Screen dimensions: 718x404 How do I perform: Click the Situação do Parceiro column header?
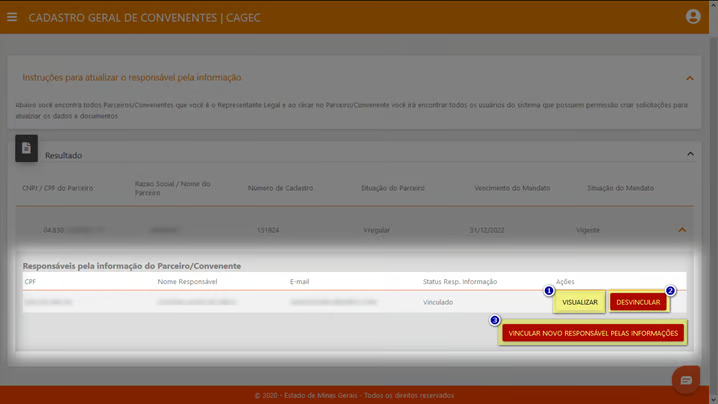[391, 188]
